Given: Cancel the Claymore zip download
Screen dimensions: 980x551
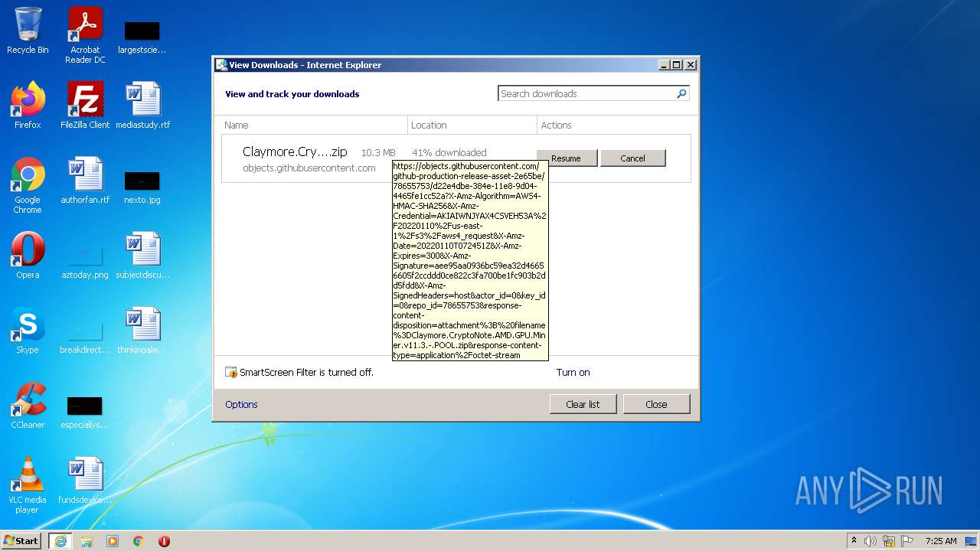Looking at the screenshot, I should pos(632,158).
